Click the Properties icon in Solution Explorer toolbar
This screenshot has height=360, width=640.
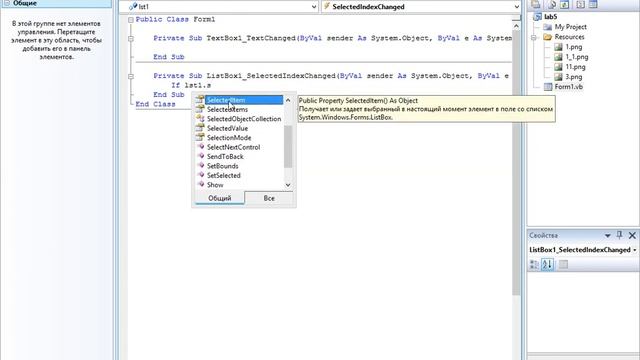point(536,4)
